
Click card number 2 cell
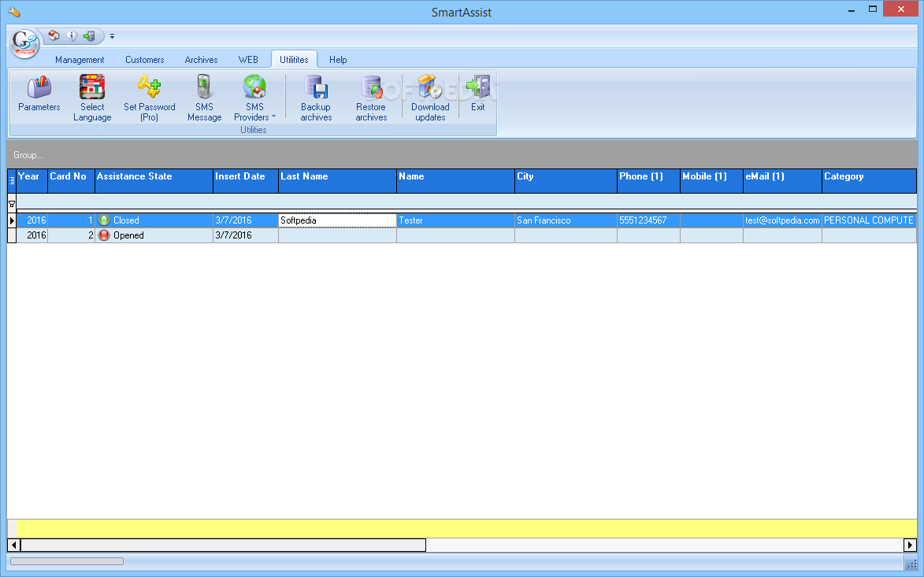click(72, 235)
